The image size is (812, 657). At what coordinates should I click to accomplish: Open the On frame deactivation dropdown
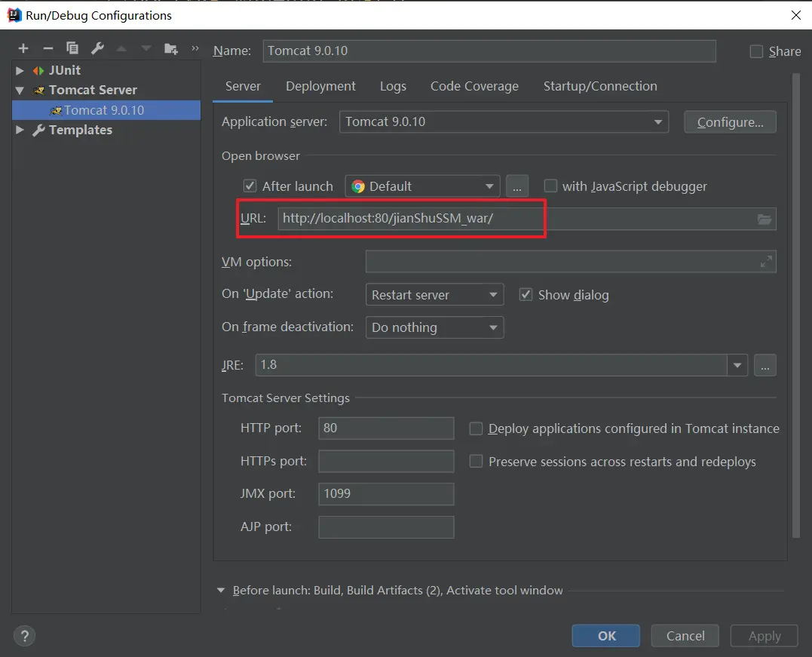(434, 327)
